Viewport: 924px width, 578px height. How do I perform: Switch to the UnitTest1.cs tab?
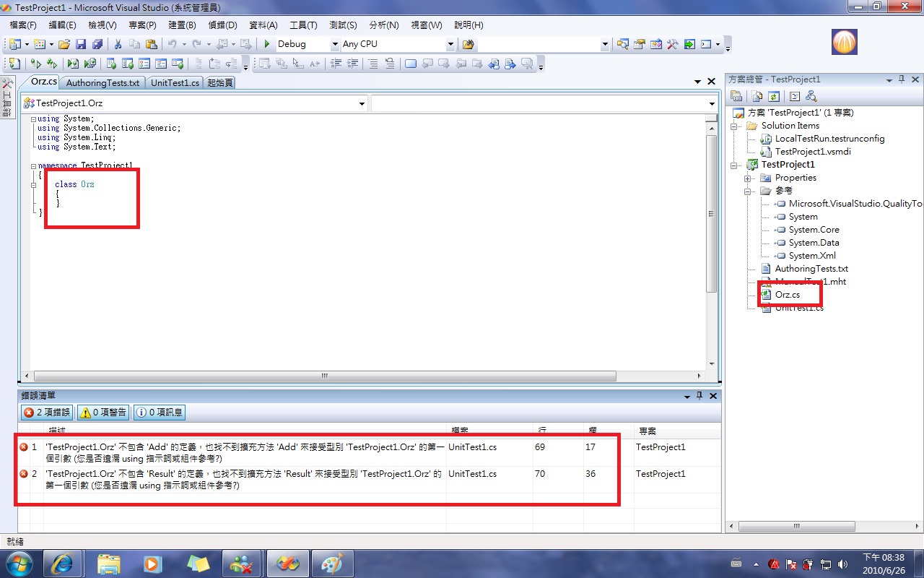175,83
